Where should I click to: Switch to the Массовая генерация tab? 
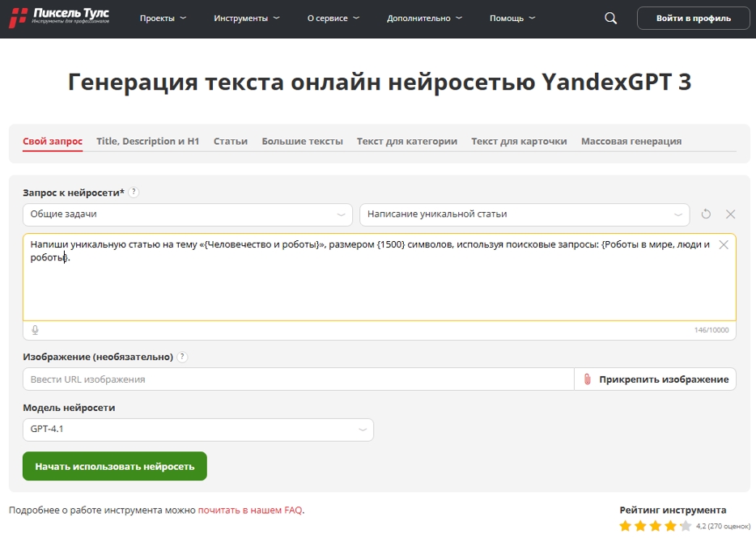631,142
